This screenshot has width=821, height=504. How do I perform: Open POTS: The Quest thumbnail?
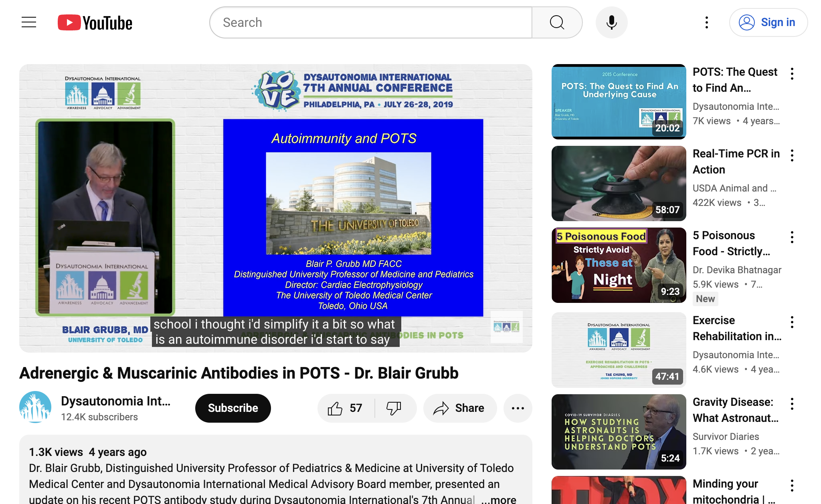pyautogui.click(x=619, y=102)
